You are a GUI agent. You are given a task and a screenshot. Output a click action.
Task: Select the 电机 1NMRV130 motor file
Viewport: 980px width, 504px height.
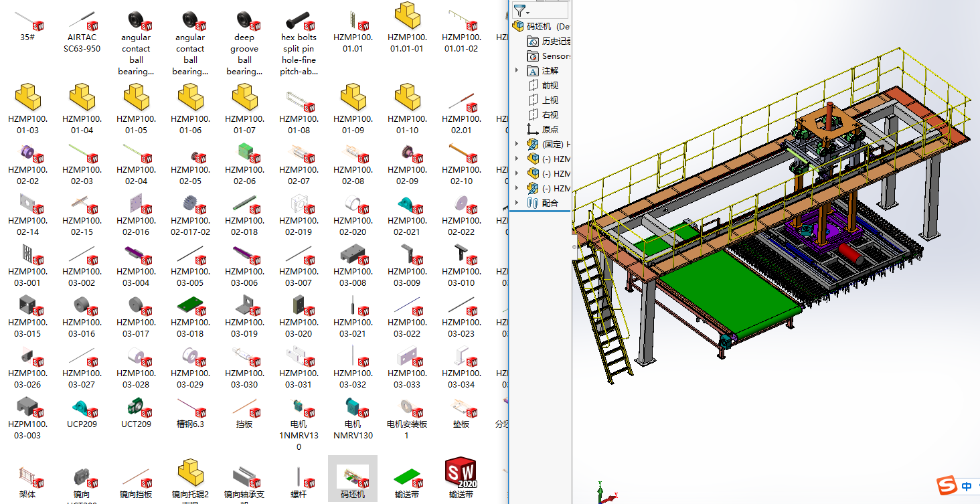pos(299,424)
